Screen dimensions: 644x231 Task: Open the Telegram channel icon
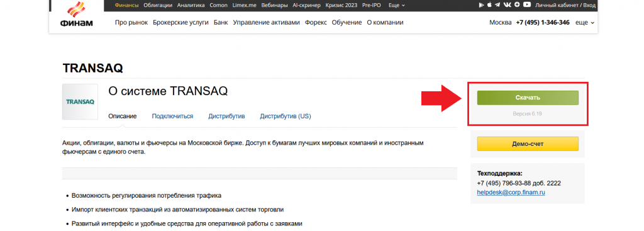coord(498,5)
